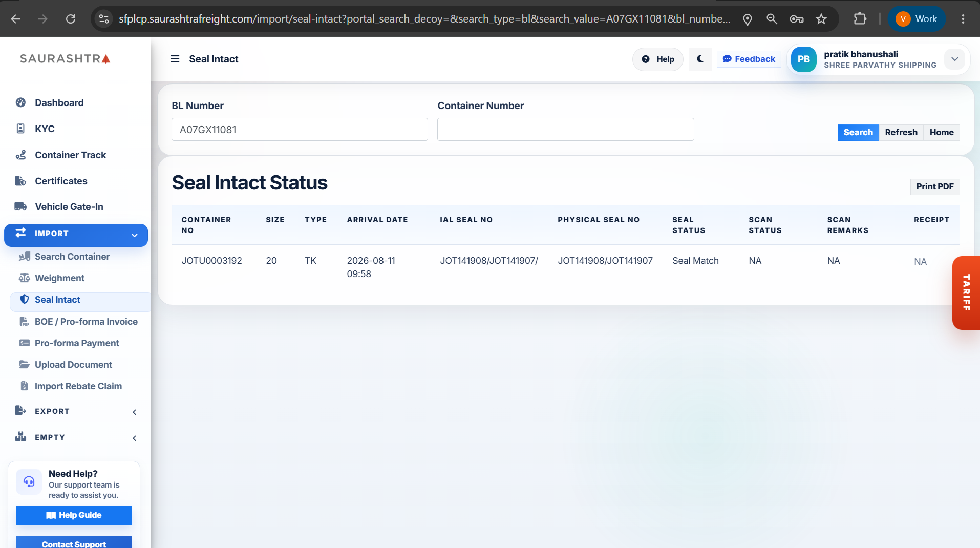
Task: Click the Seal Match status cell
Action: 695,261
